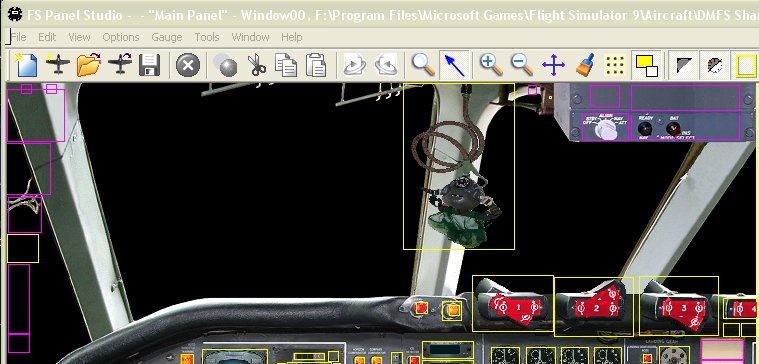Click the yellow outlined square icon
The image size is (759, 364).
pos(746,65)
